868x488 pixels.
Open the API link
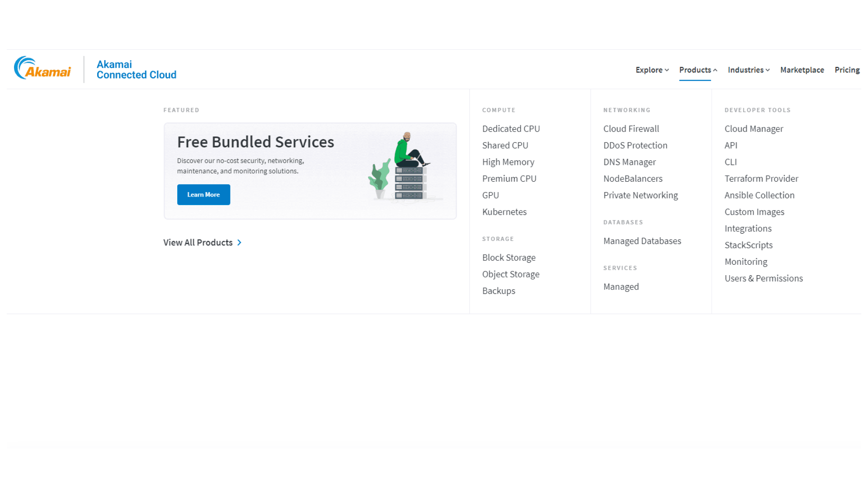coord(731,145)
